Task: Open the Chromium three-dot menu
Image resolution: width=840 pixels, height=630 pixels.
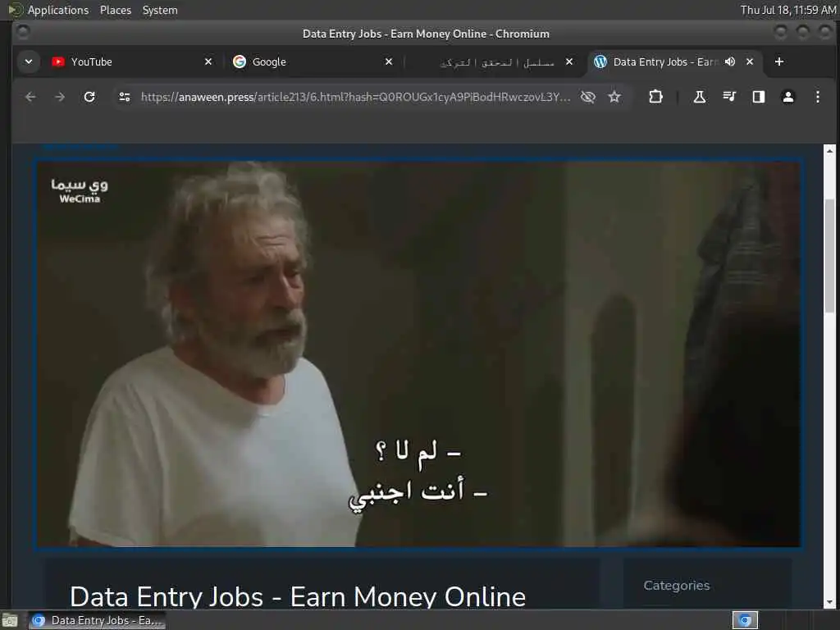Action: 818,97
